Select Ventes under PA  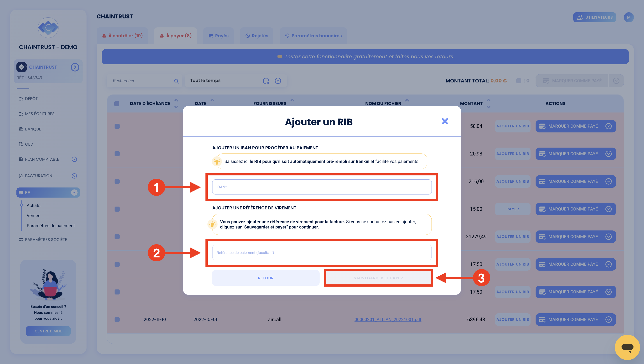[33, 216]
